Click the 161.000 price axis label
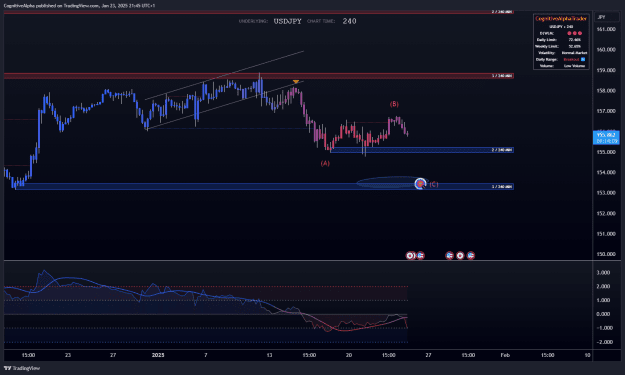625x375 pixels. [606, 29]
